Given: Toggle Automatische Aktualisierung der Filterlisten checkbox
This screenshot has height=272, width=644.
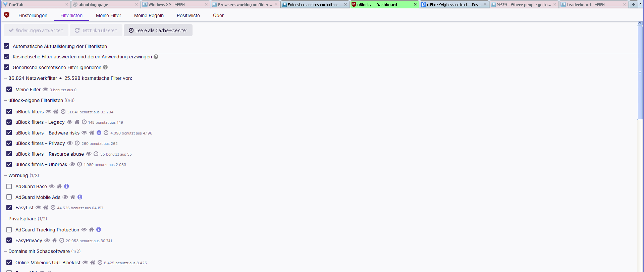Looking at the screenshot, I should (x=6, y=46).
